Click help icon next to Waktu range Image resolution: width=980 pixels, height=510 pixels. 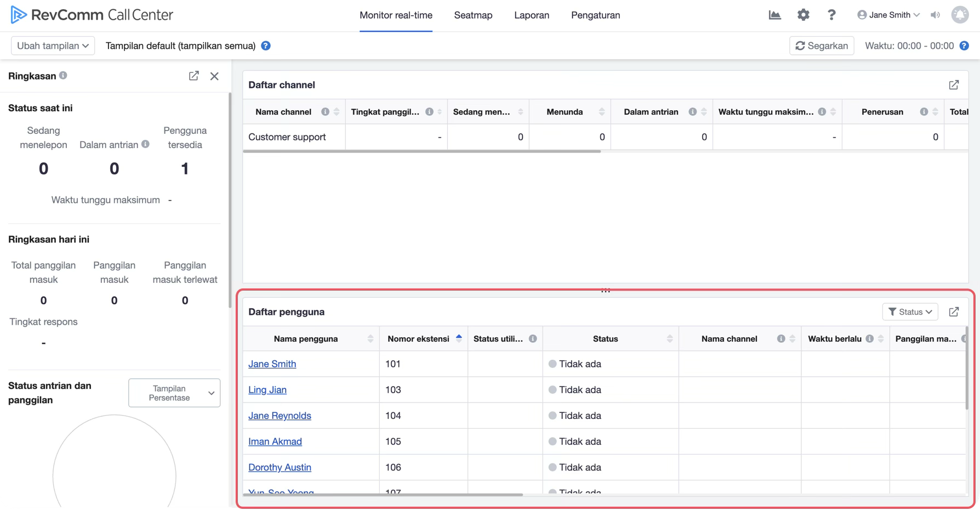(964, 46)
